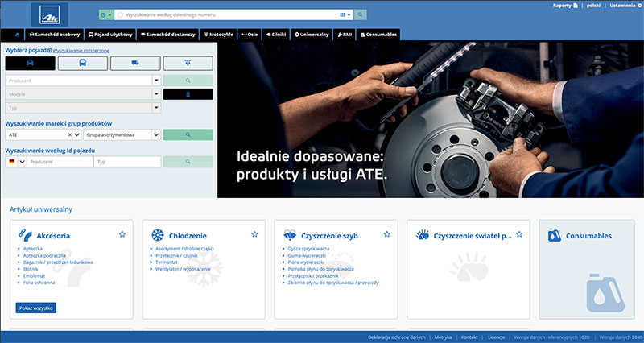Switch to the Pojazd użytkowy tab

[x=110, y=35]
